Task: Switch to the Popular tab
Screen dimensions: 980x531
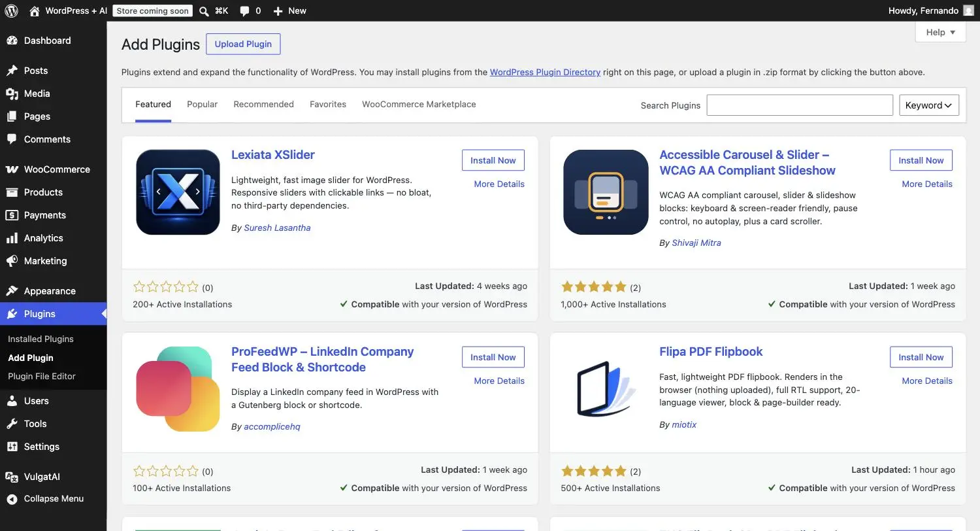Action: (x=202, y=105)
